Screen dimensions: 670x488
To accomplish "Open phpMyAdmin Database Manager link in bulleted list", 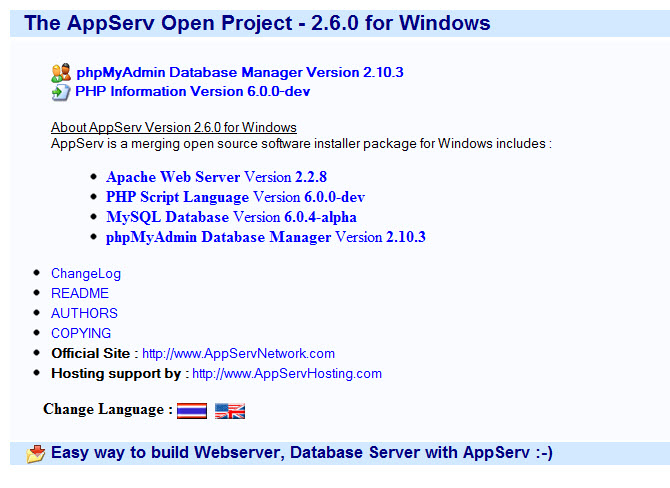I will pos(266,237).
